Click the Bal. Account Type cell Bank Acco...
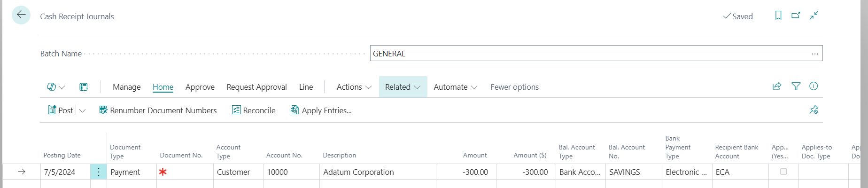Viewport: 868px width, 188px height. pos(581,172)
